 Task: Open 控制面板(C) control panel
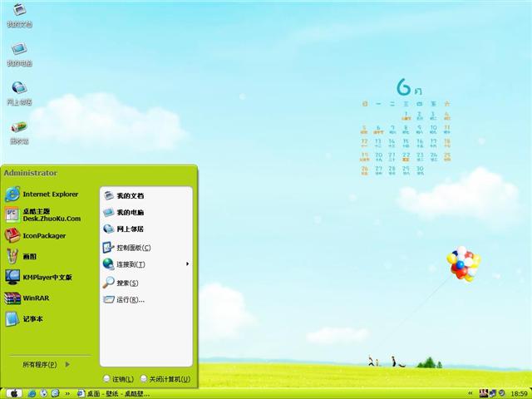tap(126, 248)
